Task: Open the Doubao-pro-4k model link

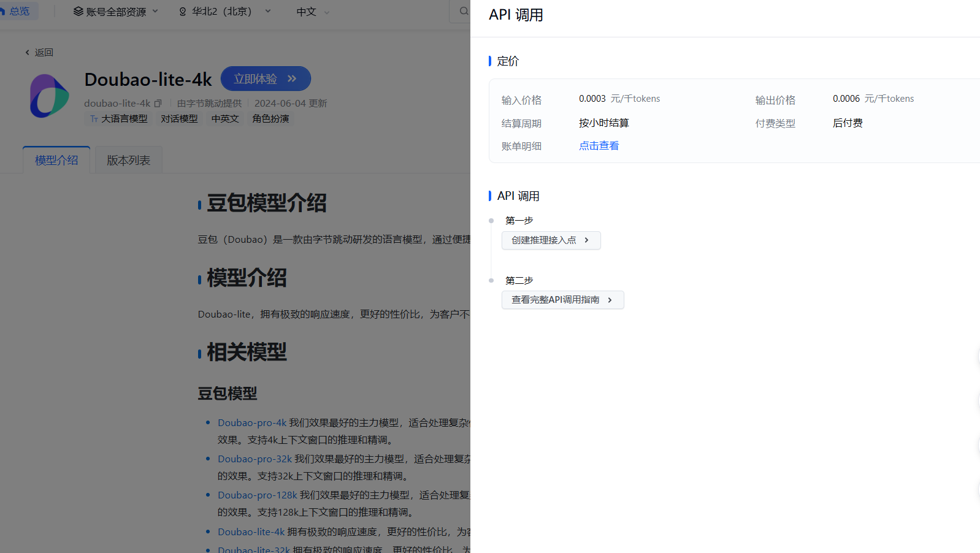Action: (x=252, y=422)
